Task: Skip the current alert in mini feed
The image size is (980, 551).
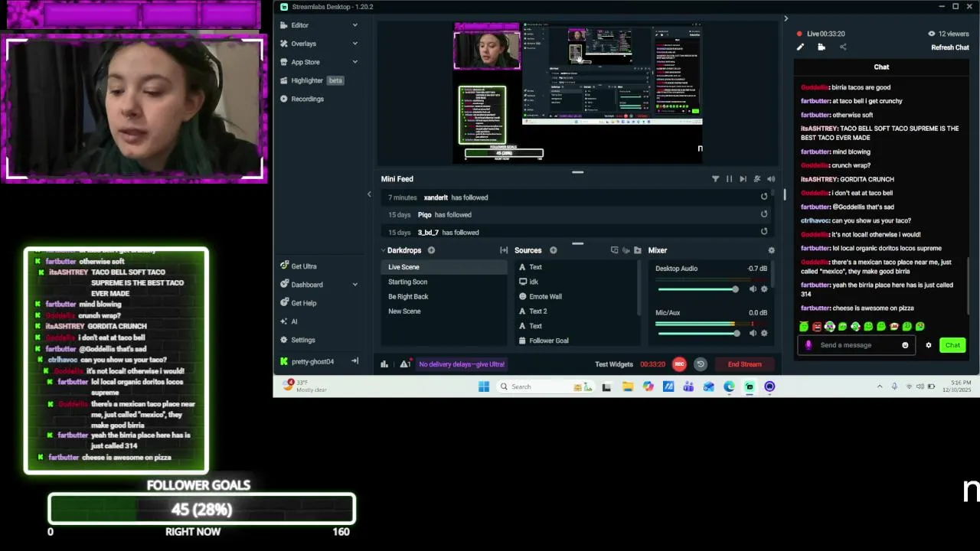Action: pos(743,179)
